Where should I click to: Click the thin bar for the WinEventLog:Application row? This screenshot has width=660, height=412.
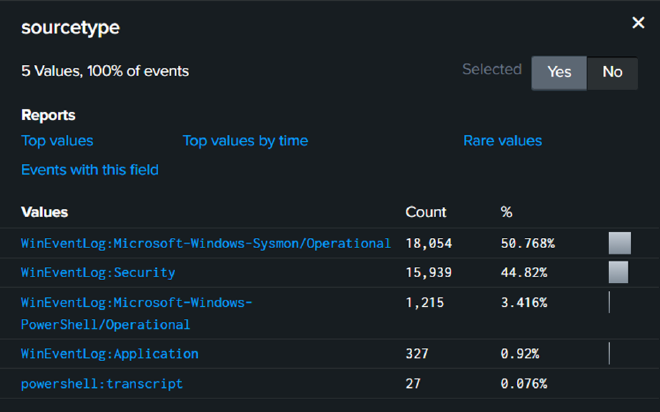(x=609, y=354)
